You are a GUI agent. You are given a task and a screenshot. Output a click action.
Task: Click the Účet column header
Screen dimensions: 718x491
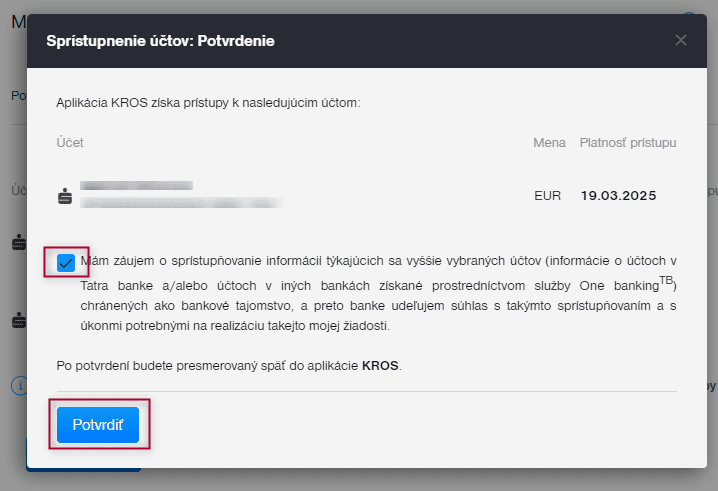71,143
